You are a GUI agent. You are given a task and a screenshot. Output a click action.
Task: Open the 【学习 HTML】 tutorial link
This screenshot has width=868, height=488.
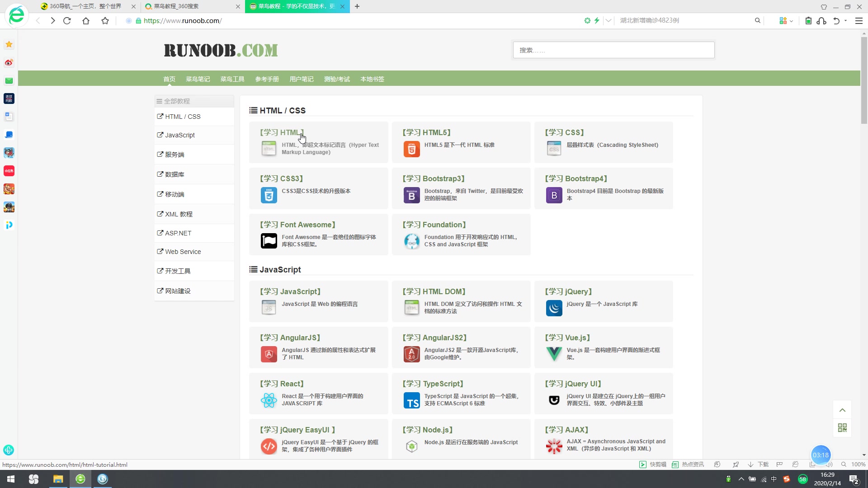(282, 132)
